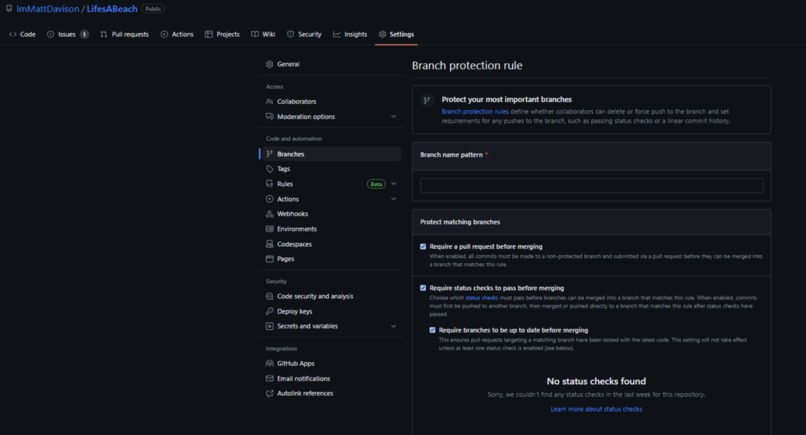Click the Code security and analysis icon
The height and width of the screenshot is (435, 806).
click(x=269, y=296)
